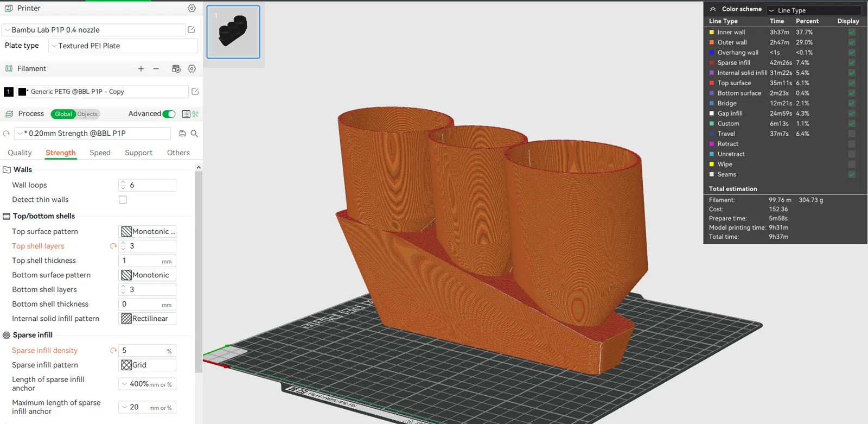The height and width of the screenshot is (424, 868).
Task: Reset process preset changes arrow icon
Action: click(x=7, y=134)
